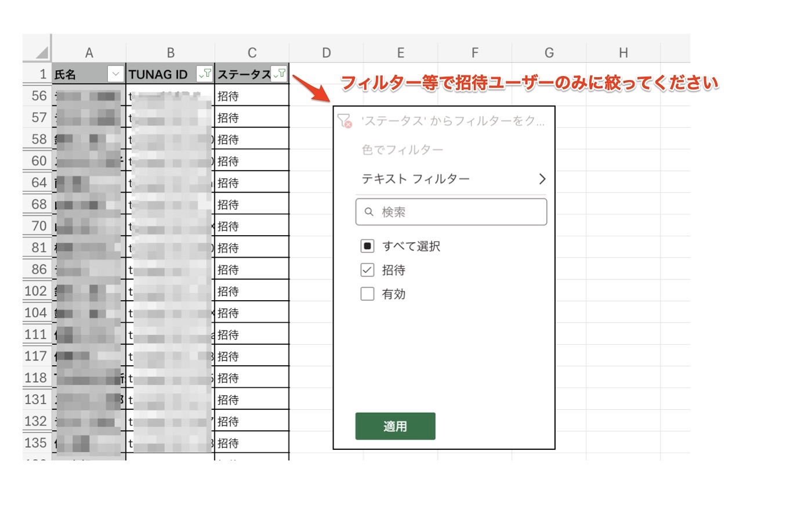Select row 111 header
This screenshot has height=519, width=812.
[x=37, y=334]
